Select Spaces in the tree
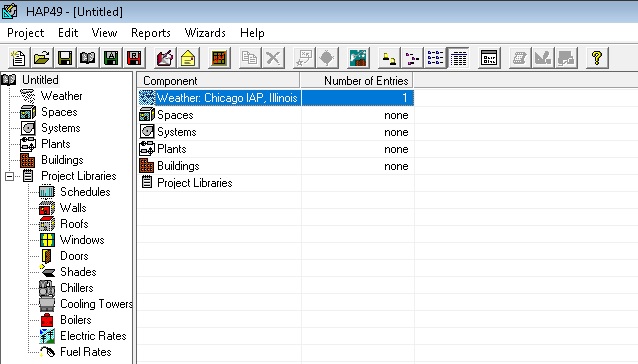 (x=59, y=112)
